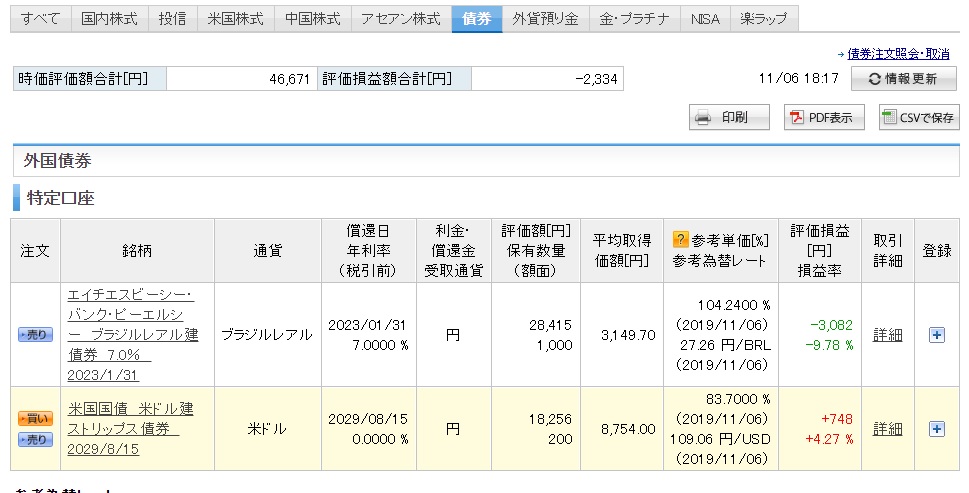This screenshot has width=969, height=493.
Task: Open 詳細 for the 米ドル strips bond
Action: point(887,429)
